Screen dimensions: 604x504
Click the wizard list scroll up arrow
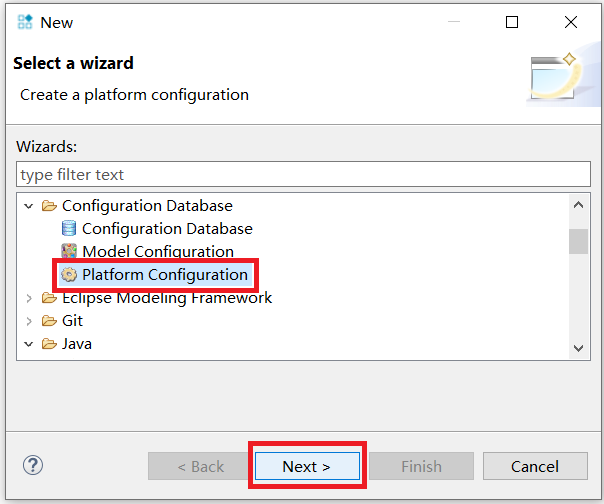[x=578, y=205]
